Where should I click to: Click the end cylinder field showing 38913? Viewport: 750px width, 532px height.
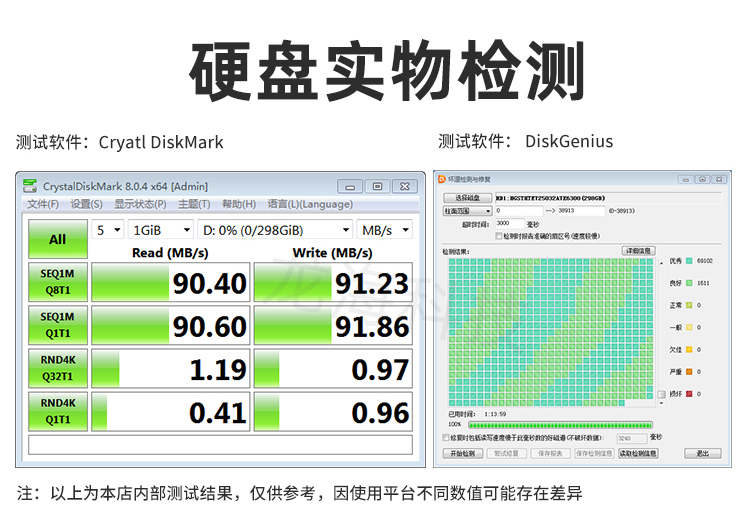581,211
